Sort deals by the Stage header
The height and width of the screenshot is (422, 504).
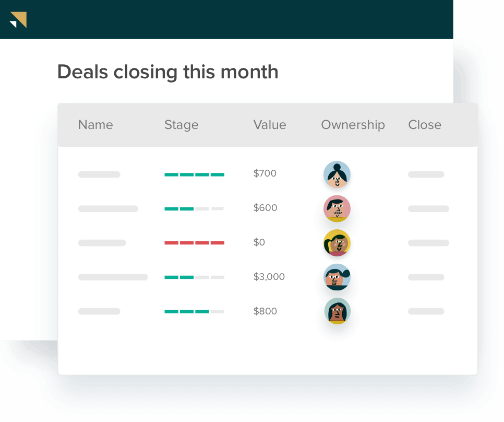tap(181, 125)
